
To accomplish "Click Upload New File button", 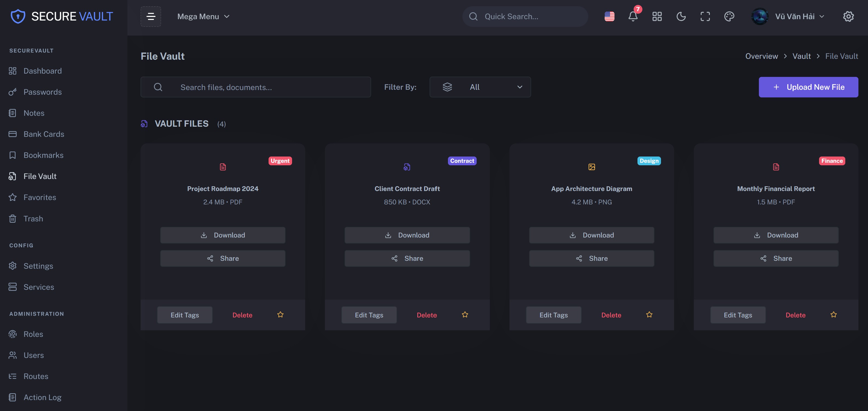I will (808, 87).
